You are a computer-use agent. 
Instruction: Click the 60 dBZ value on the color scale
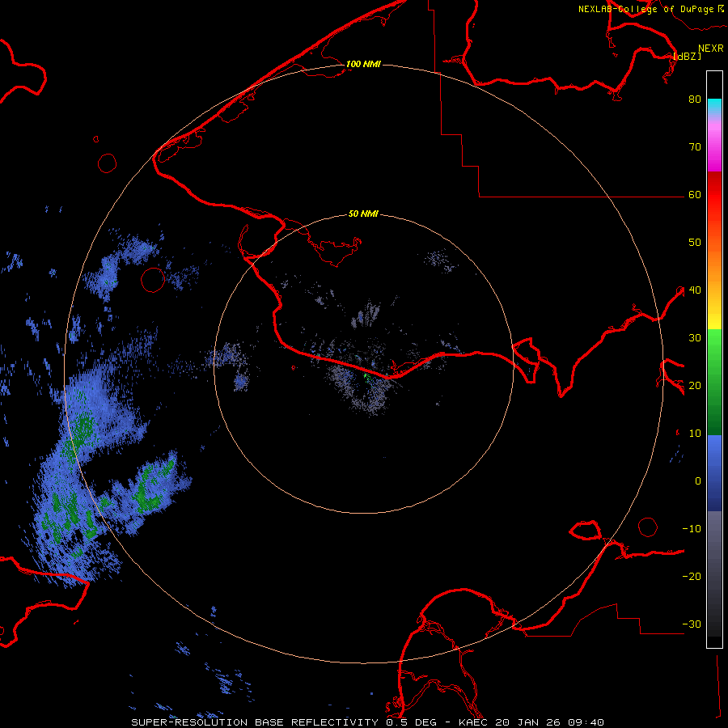(695, 195)
